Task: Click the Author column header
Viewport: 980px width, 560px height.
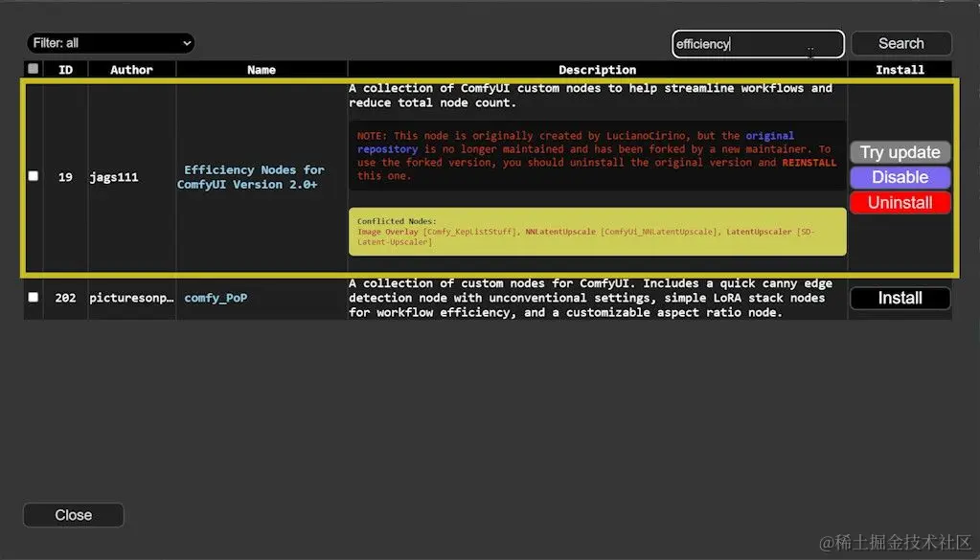Action: (x=131, y=70)
